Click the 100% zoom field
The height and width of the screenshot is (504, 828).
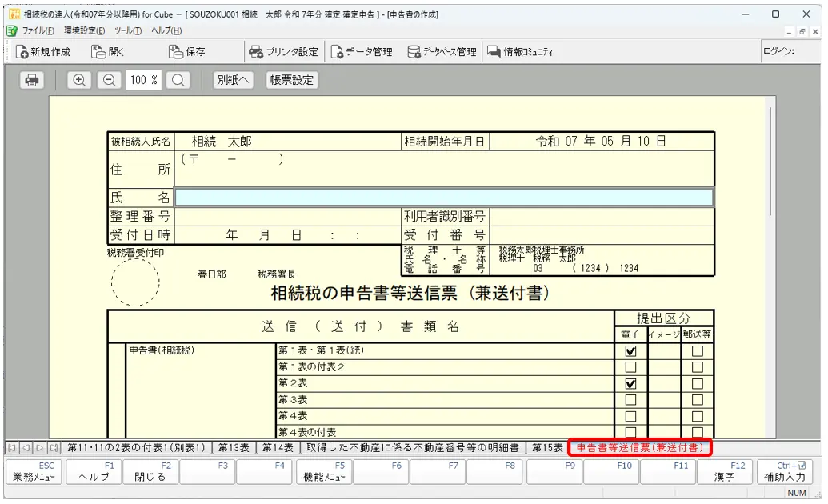pyautogui.click(x=144, y=80)
